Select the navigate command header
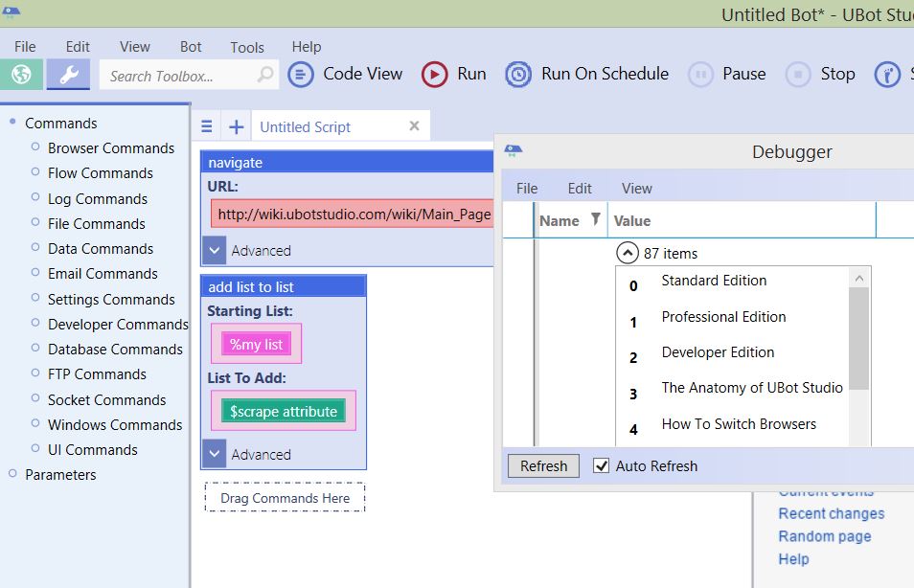The image size is (914, 588). (x=347, y=162)
